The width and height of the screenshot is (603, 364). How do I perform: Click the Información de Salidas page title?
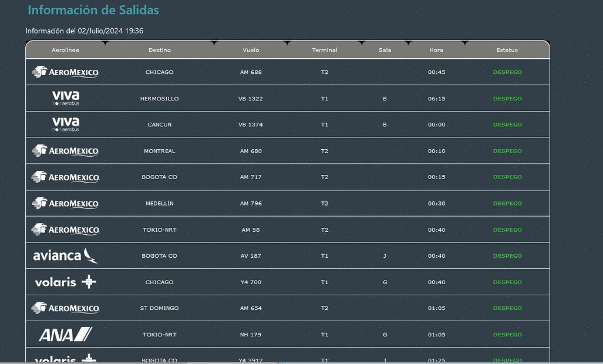(93, 10)
